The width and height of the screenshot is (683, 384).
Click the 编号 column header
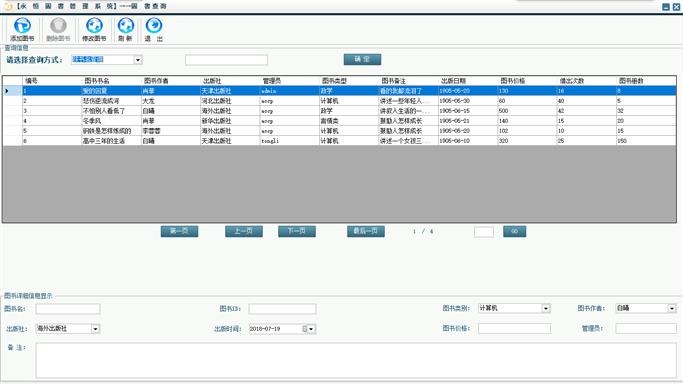click(x=52, y=81)
